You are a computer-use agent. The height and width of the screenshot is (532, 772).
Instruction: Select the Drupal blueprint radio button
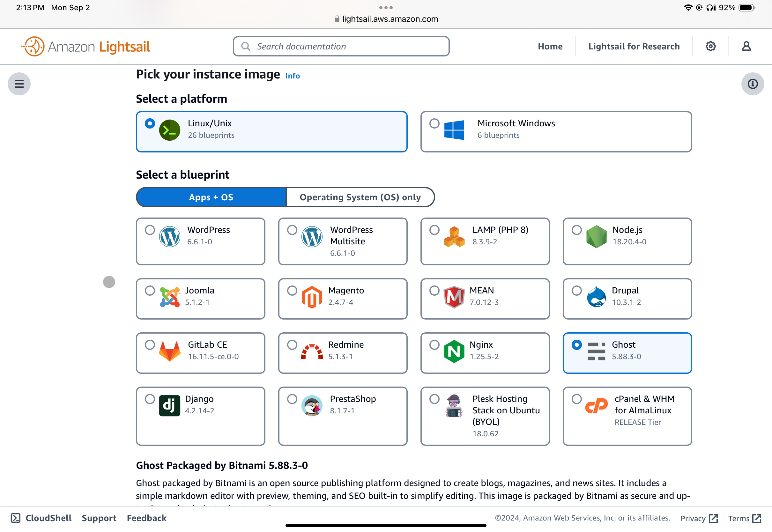577,291
